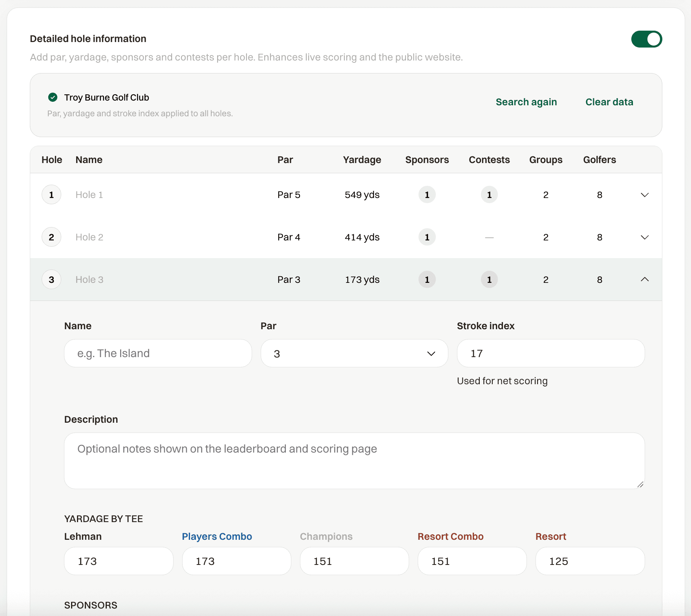The image size is (691, 616).
Task: Click the Resort Combo tee yardage field
Action: (x=472, y=561)
